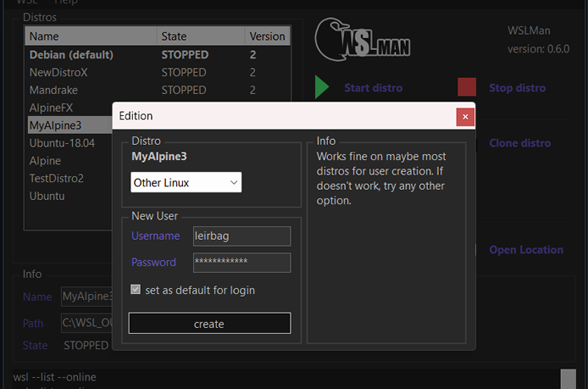Toggle the set as default for login checkbox
This screenshot has height=389, width=588.
[x=136, y=290]
